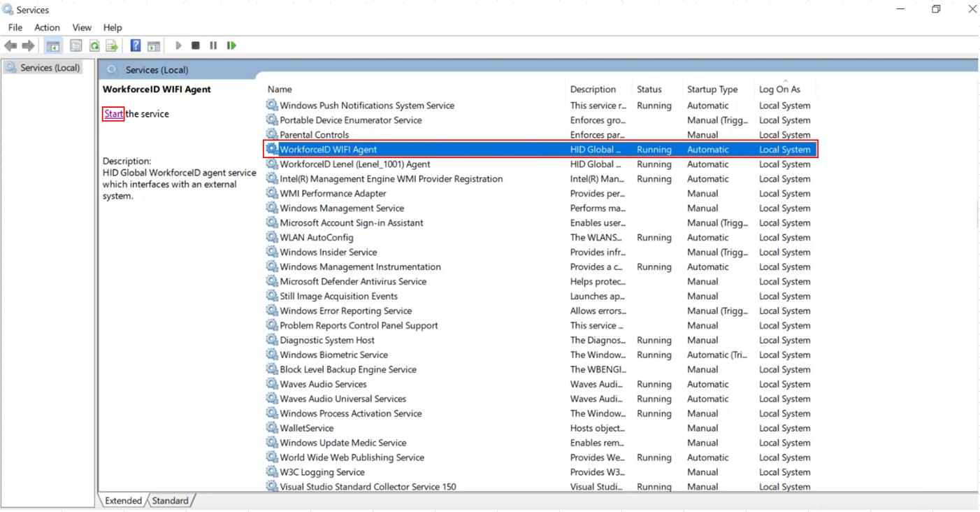Switch to the Standard tab
This screenshot has height=512, width=980.
[x=170, y=501]
